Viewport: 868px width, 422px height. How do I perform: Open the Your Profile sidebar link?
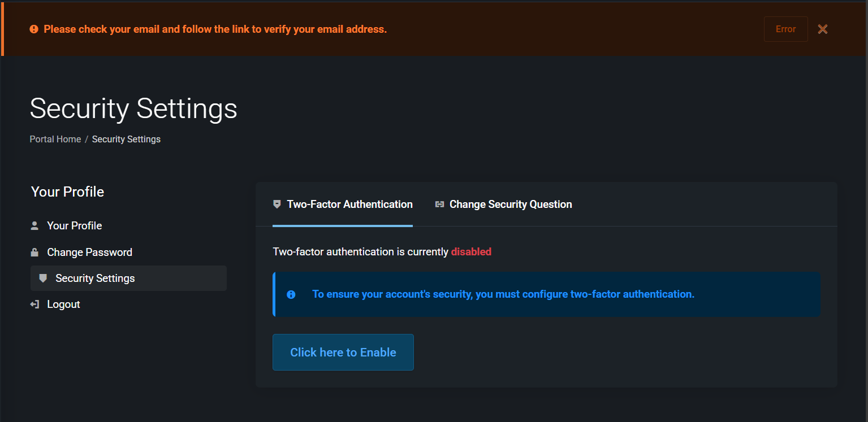(x=74, y=226)
